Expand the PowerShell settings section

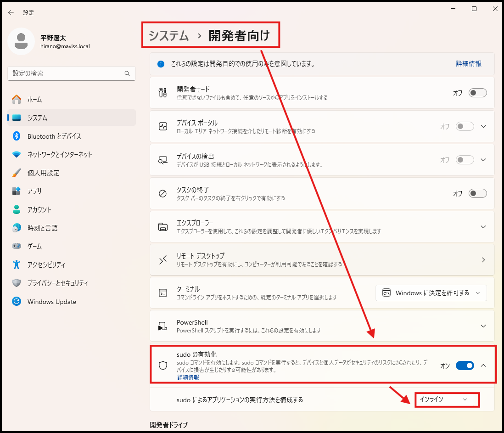pyautogui.click(x=483, y=326)
